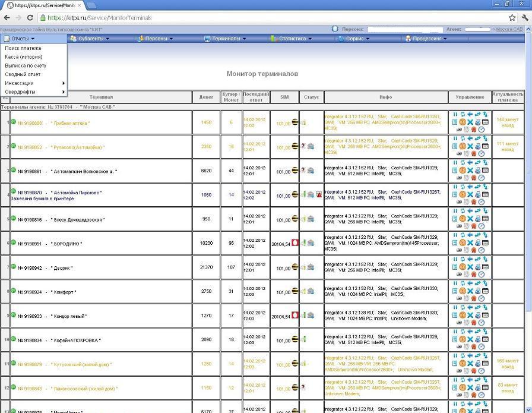The height and width of the screenshot is (413, 532).
Task: Click Купюр count 107 in Дворик row
Action: (x=231, y=267)
